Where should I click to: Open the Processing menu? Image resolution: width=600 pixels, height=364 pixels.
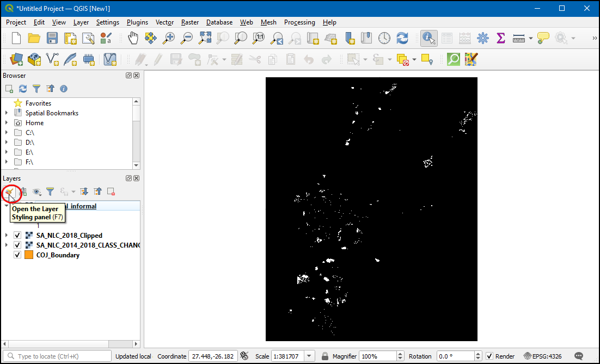pyautogui.click(x=299, y=22)
